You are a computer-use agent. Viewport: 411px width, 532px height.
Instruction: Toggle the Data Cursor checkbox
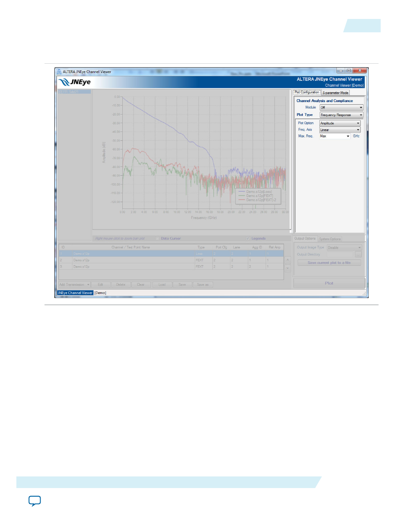(x=157, y=238)
